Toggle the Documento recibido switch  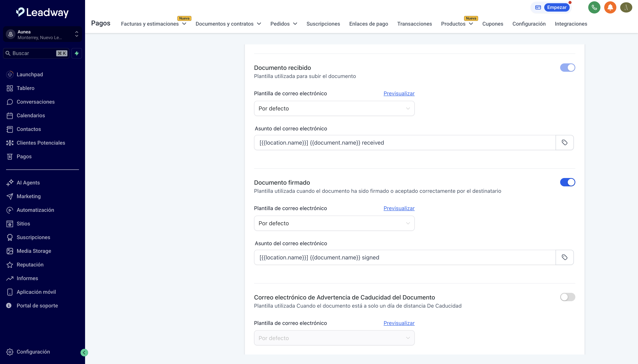point(567,68)
